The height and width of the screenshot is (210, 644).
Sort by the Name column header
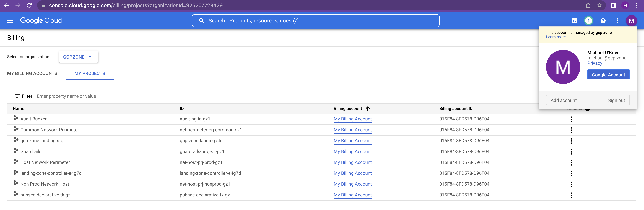19,109
